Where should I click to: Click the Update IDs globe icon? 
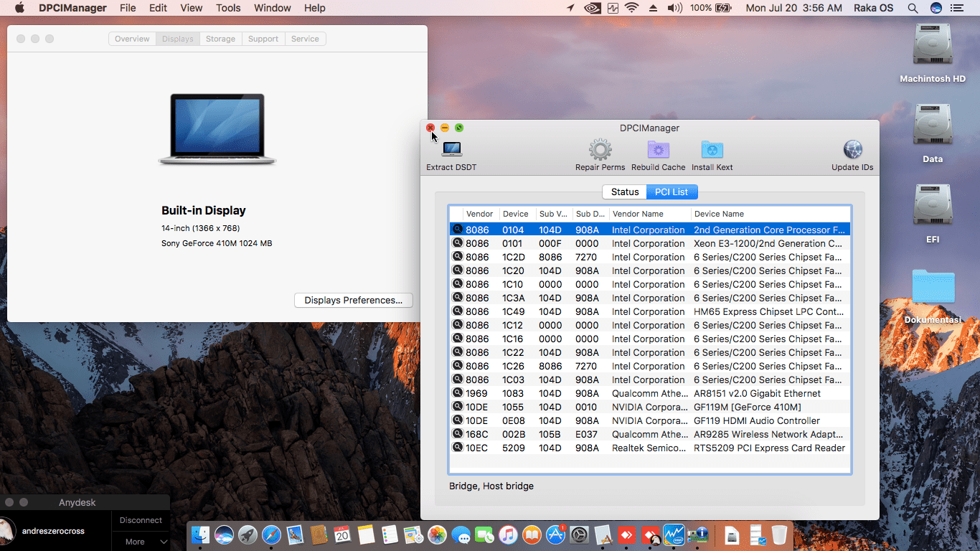[x=852, y=150]
